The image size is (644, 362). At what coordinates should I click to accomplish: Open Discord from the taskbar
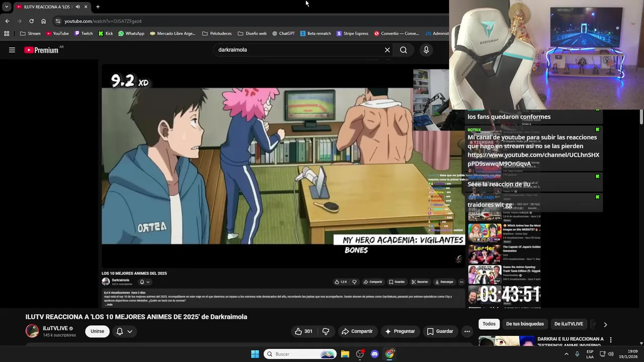374,354
